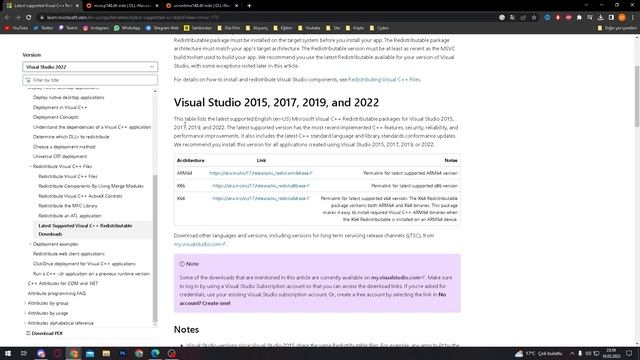
Task: Open the Twitch bookmark
Action: (68, 28)
